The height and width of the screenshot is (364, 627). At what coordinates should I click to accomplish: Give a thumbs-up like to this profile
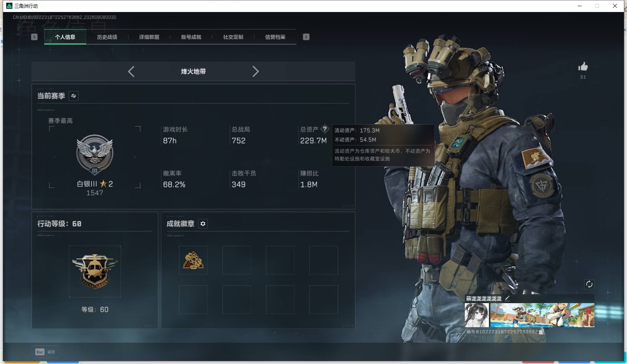tap(583, 67)
